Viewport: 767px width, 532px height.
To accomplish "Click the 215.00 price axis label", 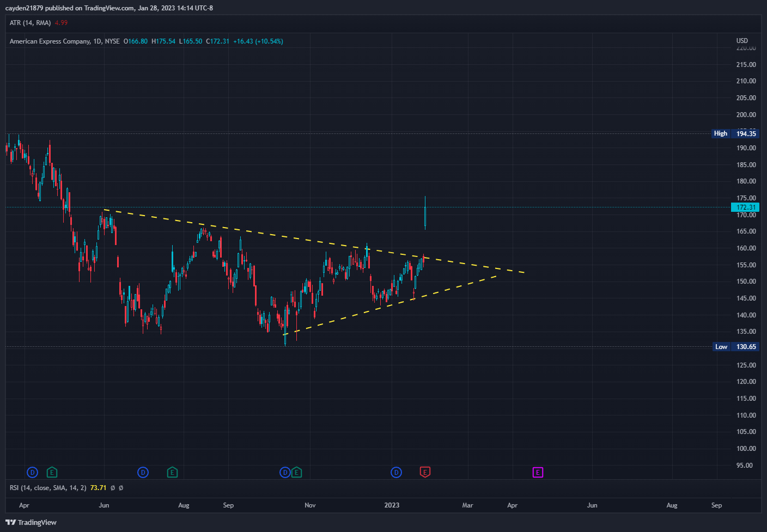I will point(746,65).
